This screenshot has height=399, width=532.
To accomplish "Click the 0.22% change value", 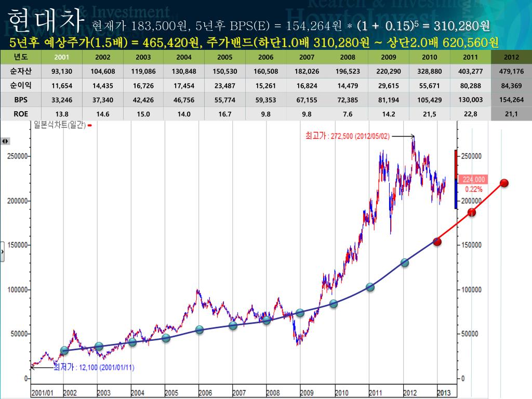I will click(474, 189).
